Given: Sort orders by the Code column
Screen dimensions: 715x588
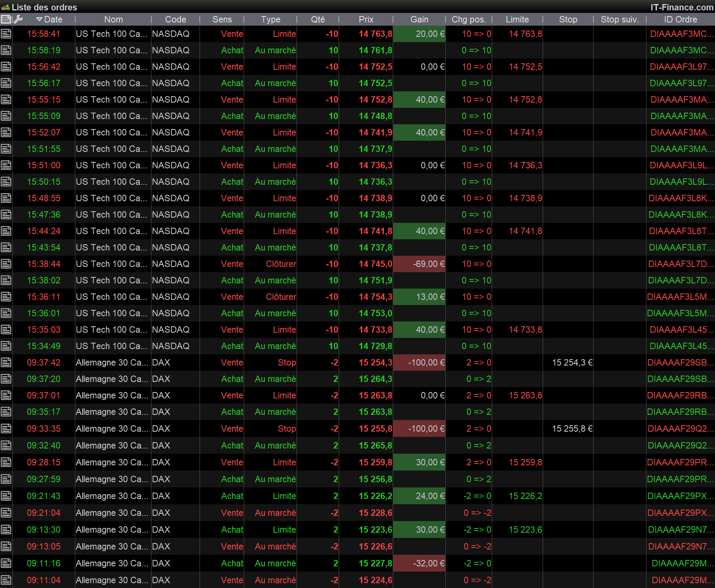Looking at the screenshot, I should pyautogui.click(x=176, y=19).
